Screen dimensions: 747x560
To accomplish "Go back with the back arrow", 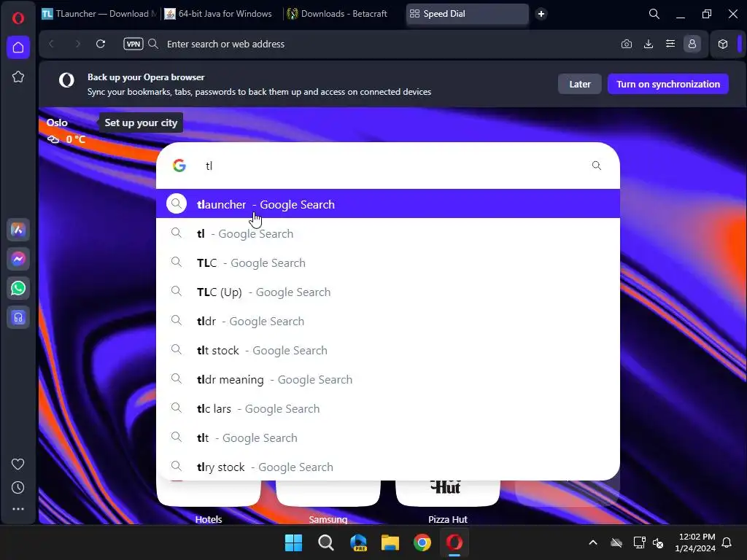I will 52,44.
